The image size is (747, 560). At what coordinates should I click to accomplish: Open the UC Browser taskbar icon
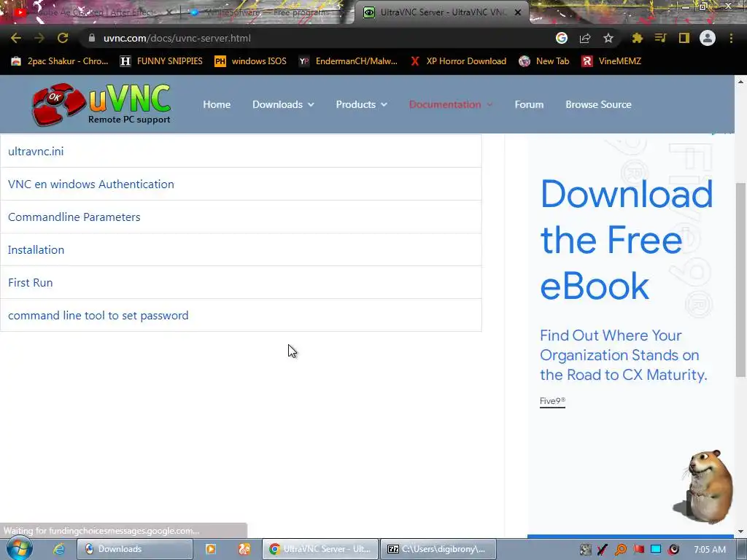(x=244, y=549)
